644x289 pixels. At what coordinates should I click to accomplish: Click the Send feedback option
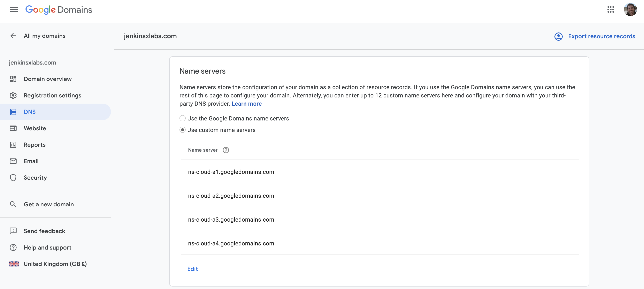[x=44, y=231]
